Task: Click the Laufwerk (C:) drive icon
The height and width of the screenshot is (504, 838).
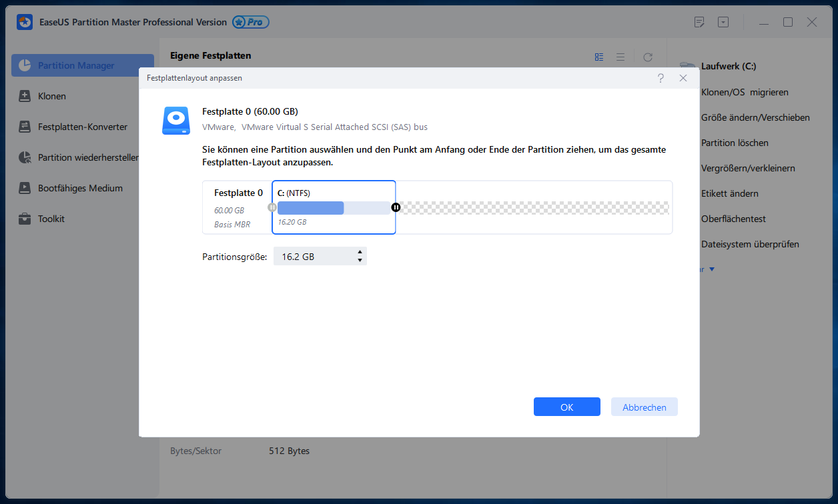Action: coord(687,67)
